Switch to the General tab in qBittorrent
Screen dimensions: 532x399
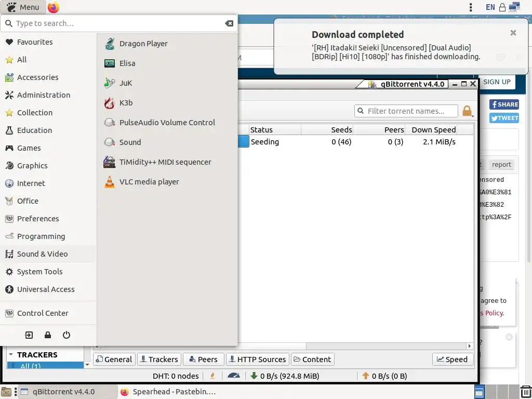tap(114, 360)
